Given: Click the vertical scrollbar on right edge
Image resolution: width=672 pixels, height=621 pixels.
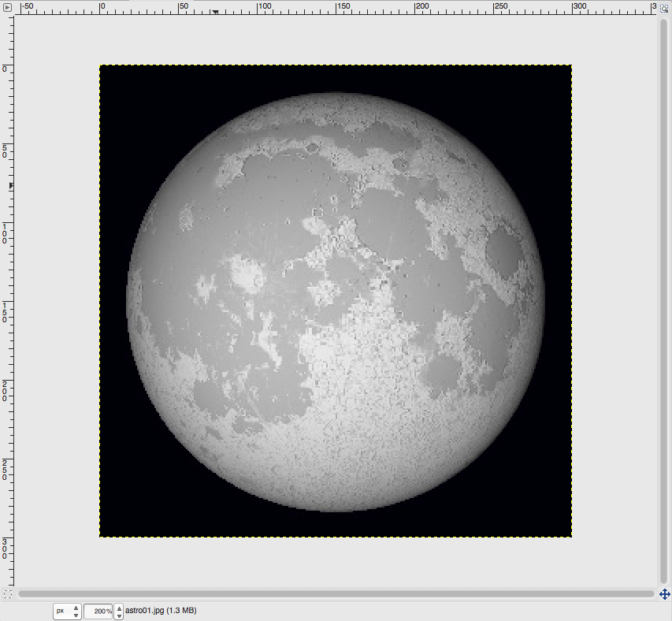Looking at the screenshot, I should [x=664, y=300].
